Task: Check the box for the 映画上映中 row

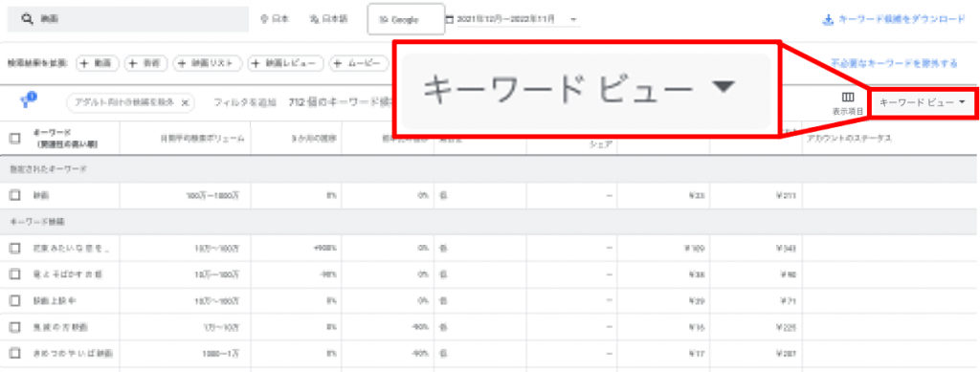Action: tap(15, 300)
